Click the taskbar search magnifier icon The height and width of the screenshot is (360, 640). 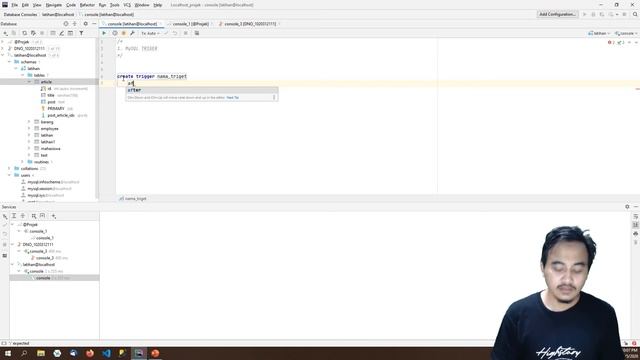(24, 353)
